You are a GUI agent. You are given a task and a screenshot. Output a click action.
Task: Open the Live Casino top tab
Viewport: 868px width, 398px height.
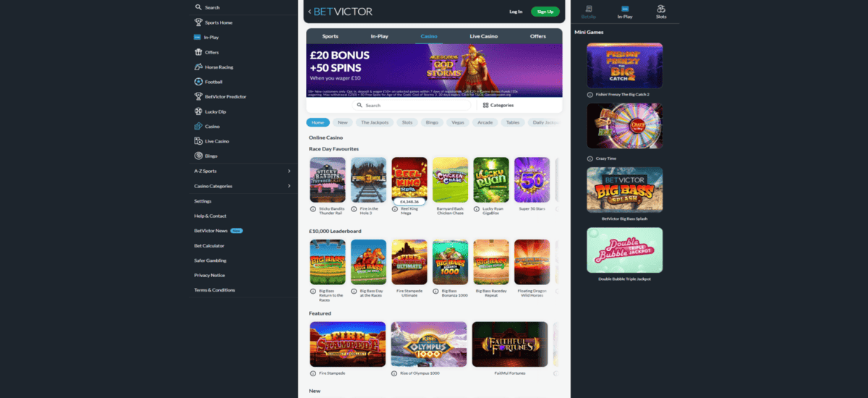pos(483,36)
